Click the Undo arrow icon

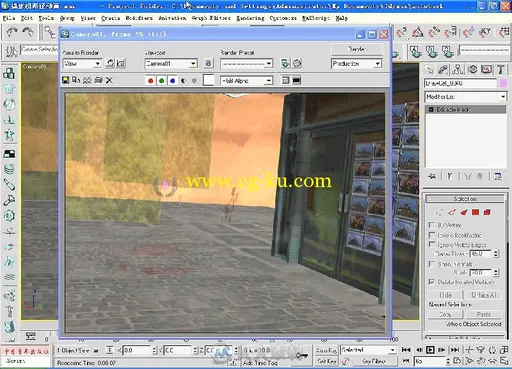[12, 32]
